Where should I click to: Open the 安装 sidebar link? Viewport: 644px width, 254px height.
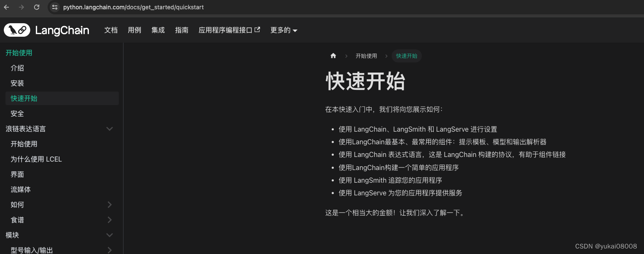click(x=17, y=83)
